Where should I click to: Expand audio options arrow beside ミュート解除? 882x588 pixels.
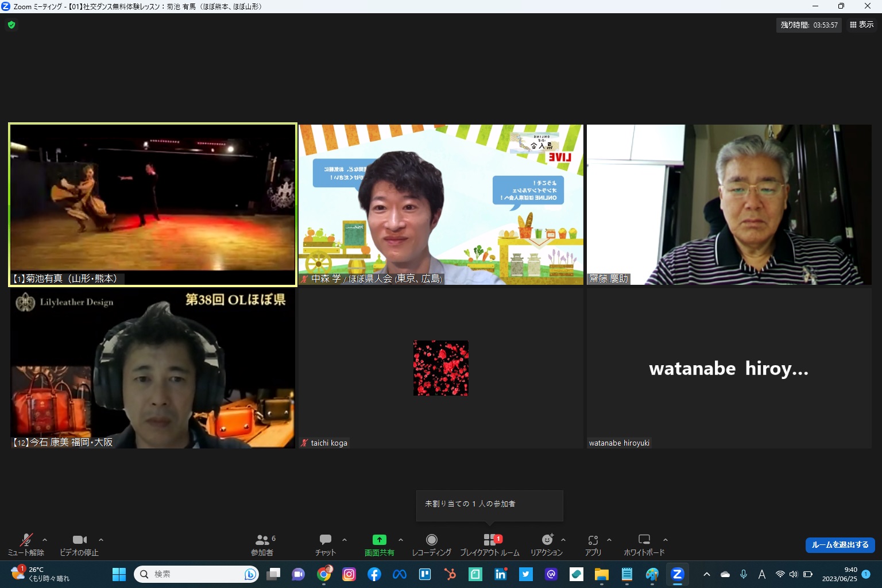coord(45,540)
